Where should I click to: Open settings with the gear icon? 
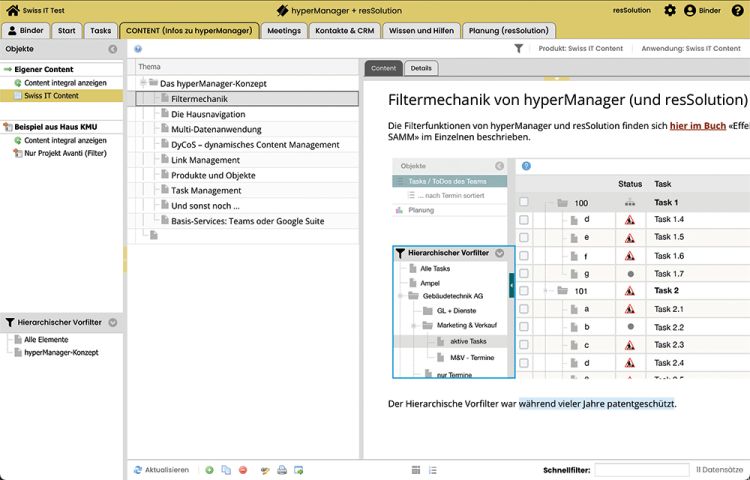coord(670,10)
